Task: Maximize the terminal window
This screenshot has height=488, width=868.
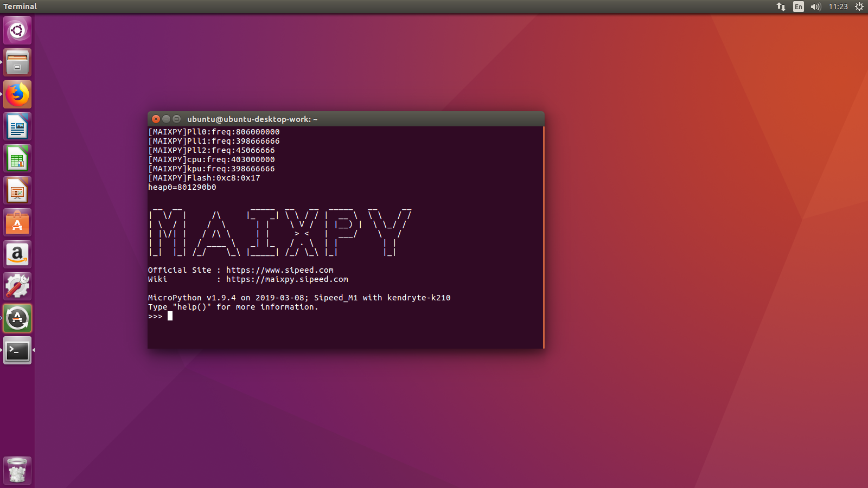Action: click(177, 119)
